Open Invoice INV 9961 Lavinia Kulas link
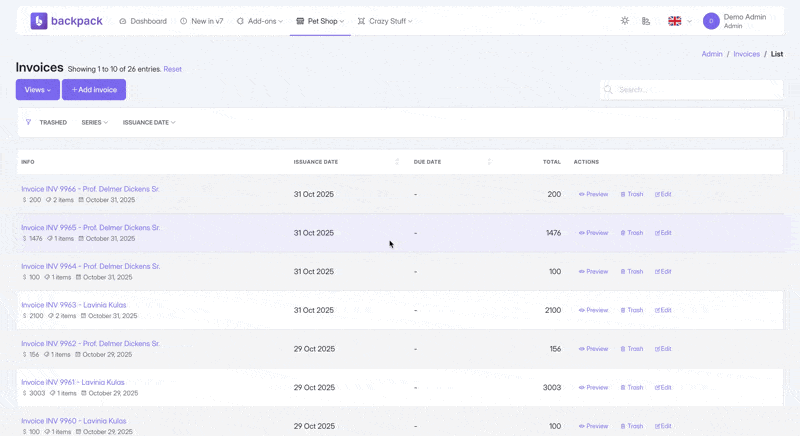The width and height of the screenshot is (800, 436). click(x=72, y=382)
